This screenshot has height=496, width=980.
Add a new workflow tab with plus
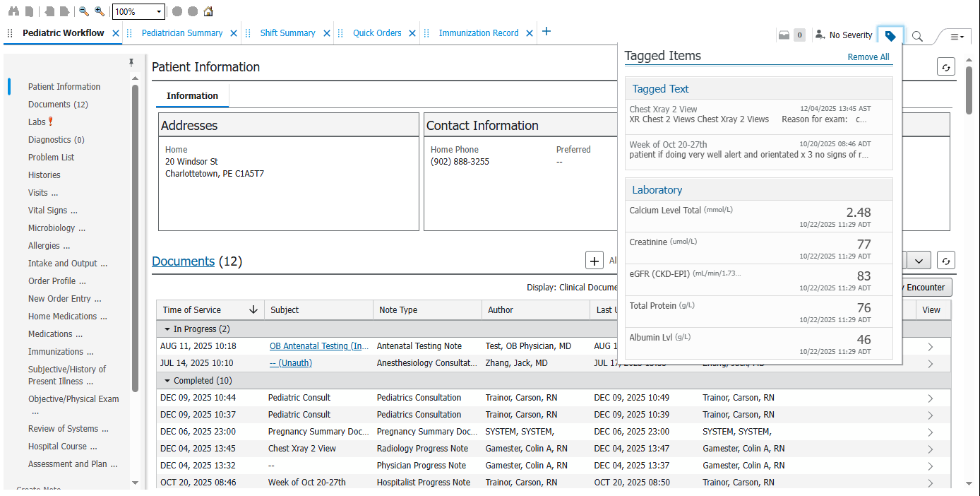[x=546, y=32]
